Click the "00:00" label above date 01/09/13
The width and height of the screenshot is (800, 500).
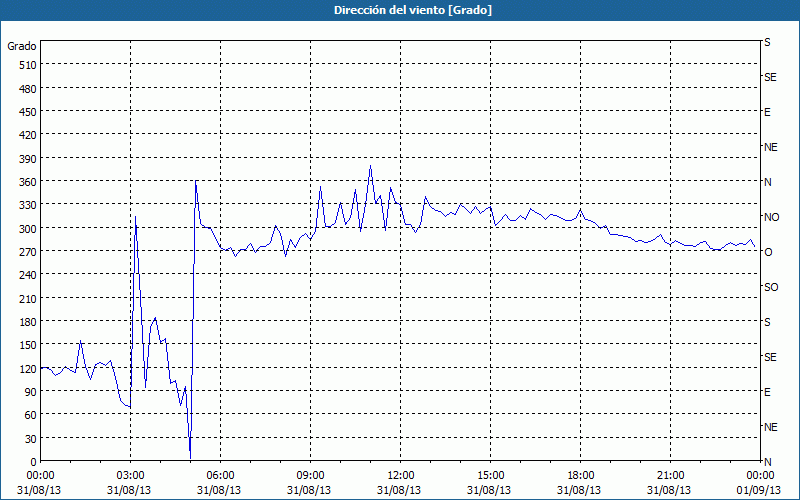[x=760, y=476]
